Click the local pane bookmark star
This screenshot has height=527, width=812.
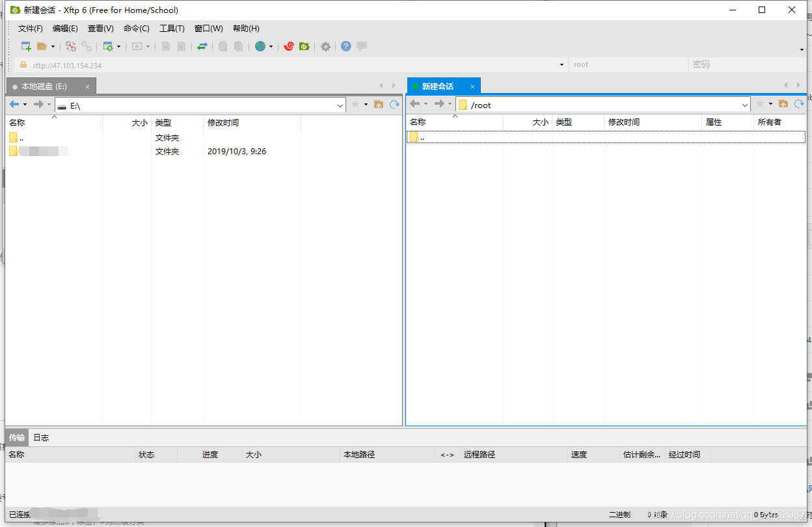coord(355,104)
